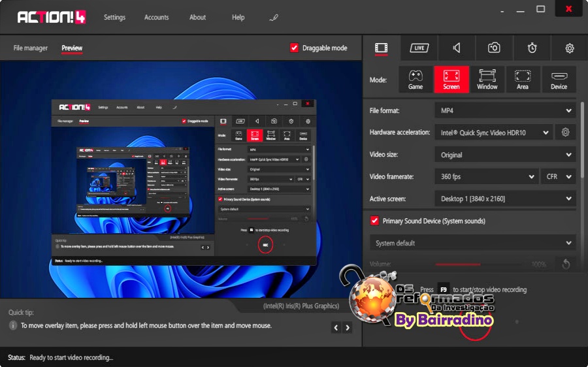Show next quick tip

pos(348,328)
